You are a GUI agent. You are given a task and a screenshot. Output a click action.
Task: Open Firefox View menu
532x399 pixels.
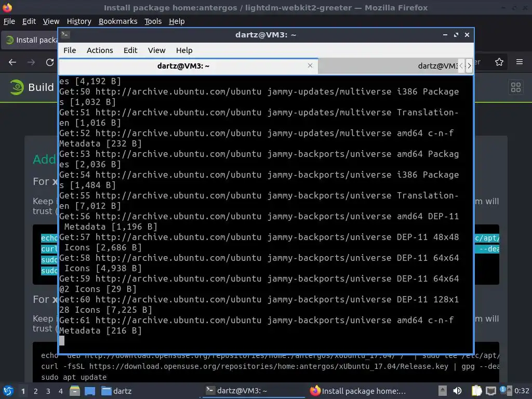point(51,21)
